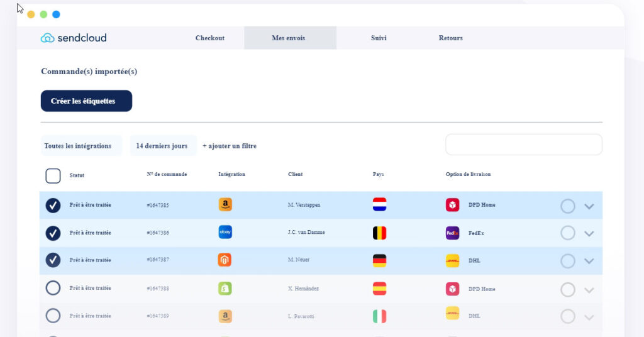Expand order #1647386 row chevron
644x337 pixels.
point(589,233)
